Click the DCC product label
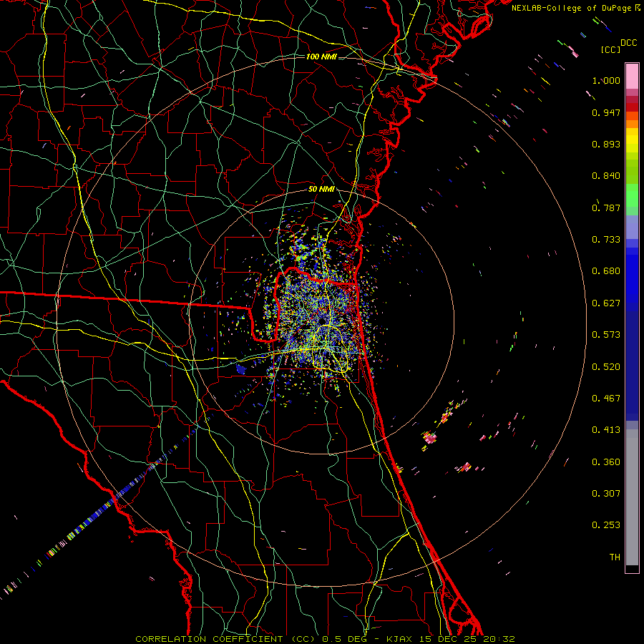The height and width of the screenshot is (644, 644). (628, 43)
